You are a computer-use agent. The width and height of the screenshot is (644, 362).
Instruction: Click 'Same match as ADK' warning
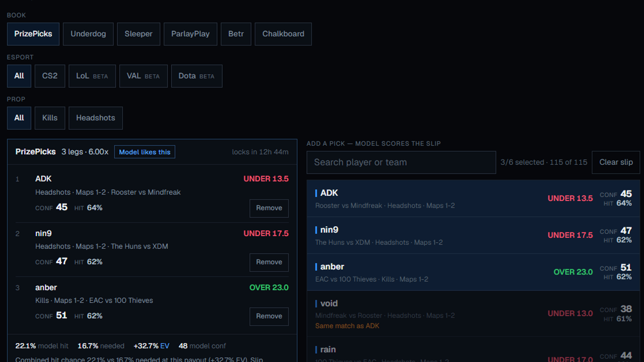[x=347, y=326]
